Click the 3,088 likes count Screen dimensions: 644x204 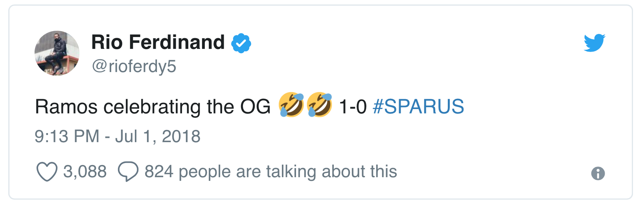(85, 172)
